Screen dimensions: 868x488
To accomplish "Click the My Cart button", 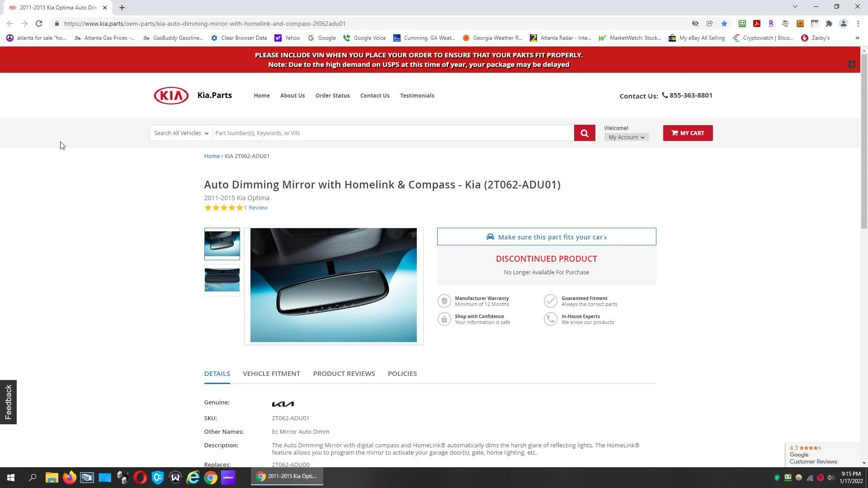I will tap(688, 133).
